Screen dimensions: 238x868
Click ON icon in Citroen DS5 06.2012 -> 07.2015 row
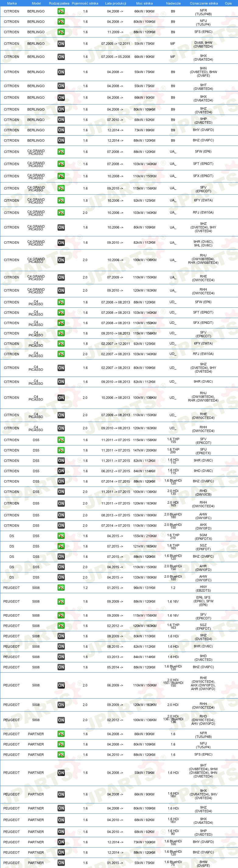click(61, 471)
